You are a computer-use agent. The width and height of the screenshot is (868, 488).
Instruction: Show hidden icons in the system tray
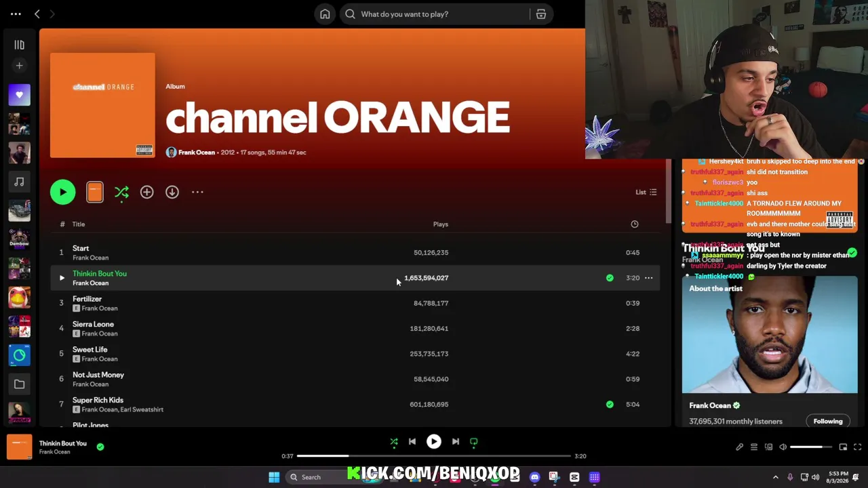tap(776, 477)
